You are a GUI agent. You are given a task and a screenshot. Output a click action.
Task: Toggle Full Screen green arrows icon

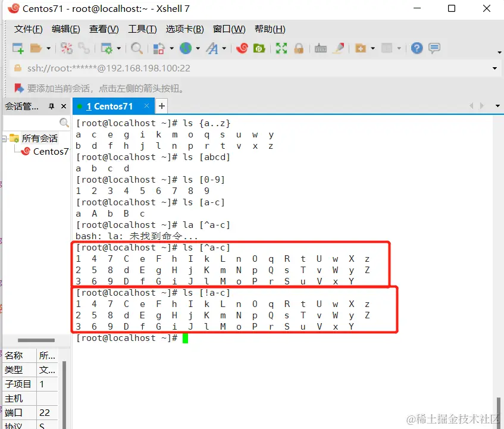coord(281,49)
